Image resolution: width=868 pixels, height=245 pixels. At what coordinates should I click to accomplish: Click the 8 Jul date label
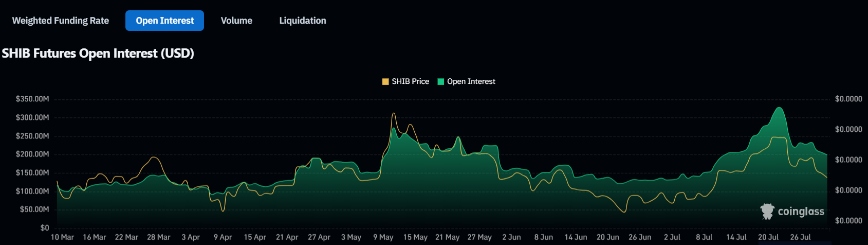(704, 237)
